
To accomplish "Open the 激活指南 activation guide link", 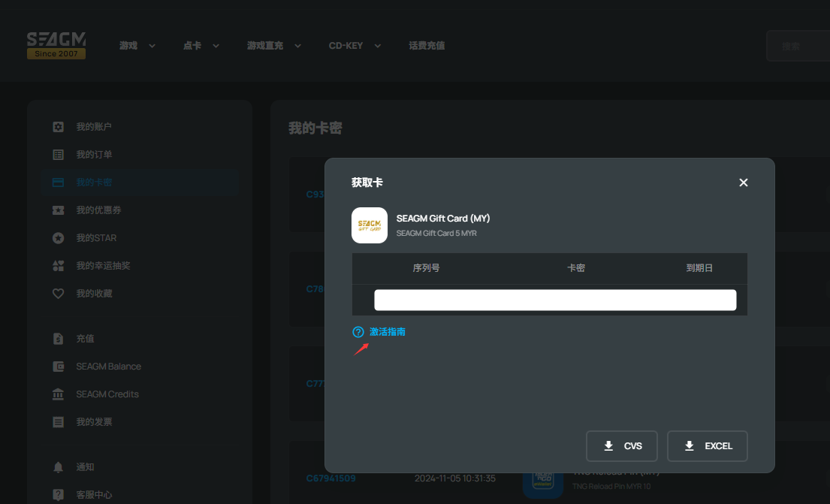I will pyautogui.click(x=388, y=331).
